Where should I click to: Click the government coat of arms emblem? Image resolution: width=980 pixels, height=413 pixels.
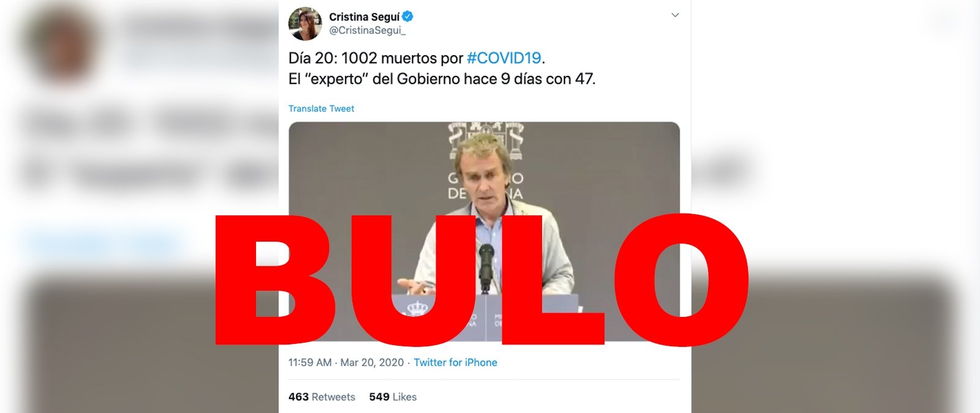coord(486,140)
